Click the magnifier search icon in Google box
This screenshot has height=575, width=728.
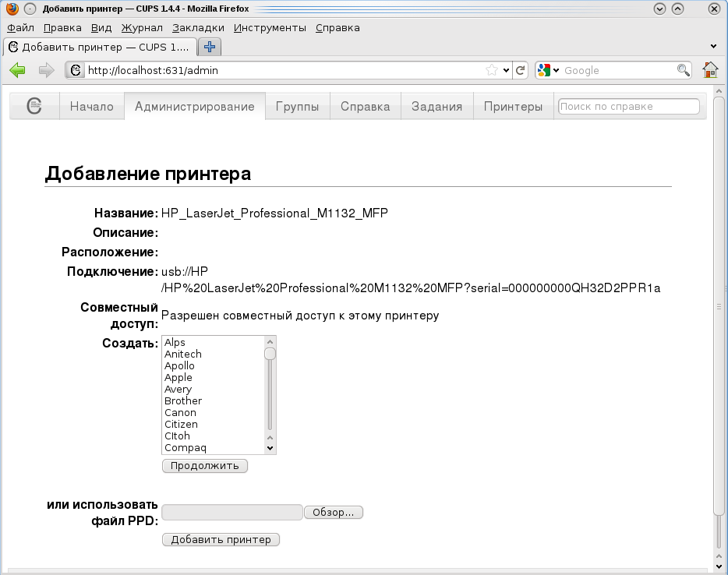pyautogui.click(x=683, y=70)
